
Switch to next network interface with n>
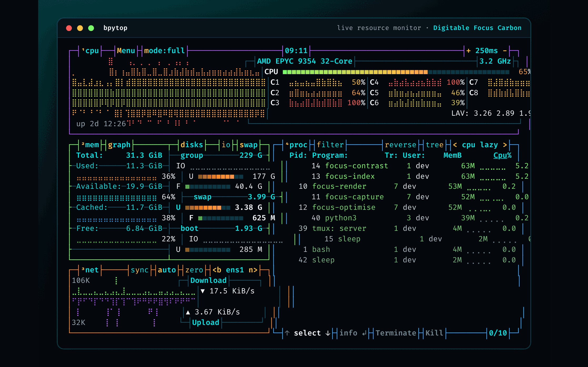pyautogui.click(x=253, y=270)
